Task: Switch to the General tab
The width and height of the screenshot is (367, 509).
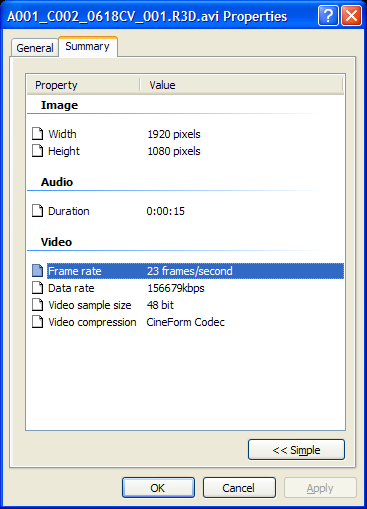Action: click(35, 48)
